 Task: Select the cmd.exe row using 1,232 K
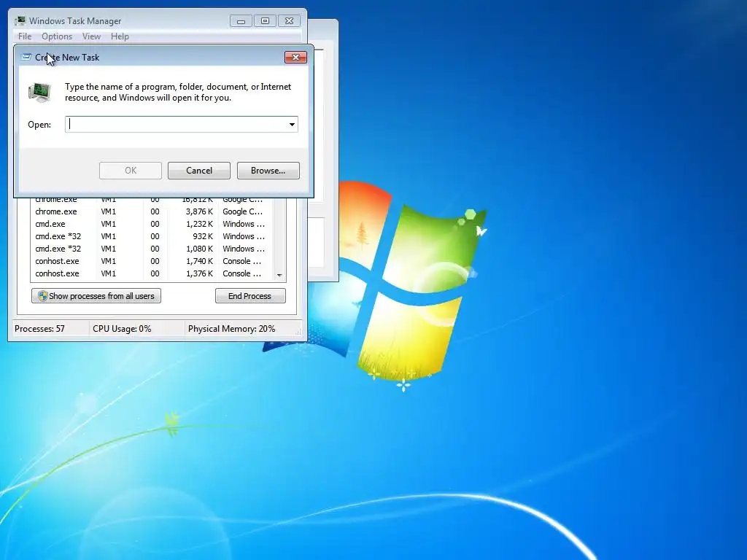[152, 224]
